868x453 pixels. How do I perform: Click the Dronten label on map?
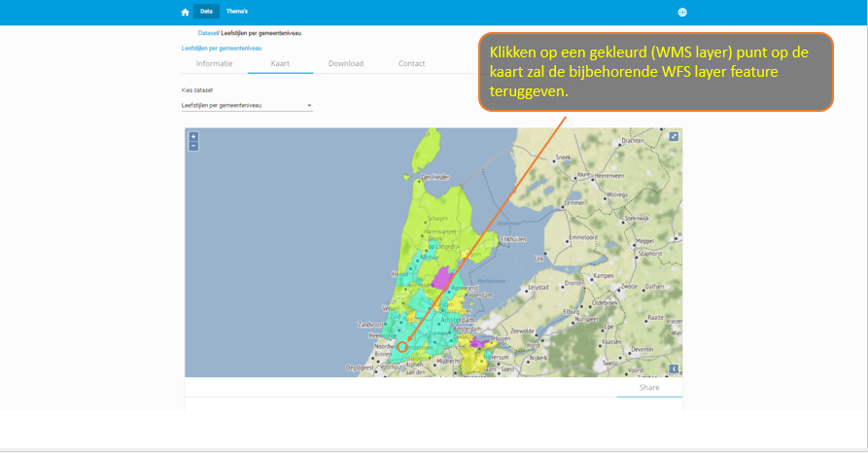coord(573,283)
